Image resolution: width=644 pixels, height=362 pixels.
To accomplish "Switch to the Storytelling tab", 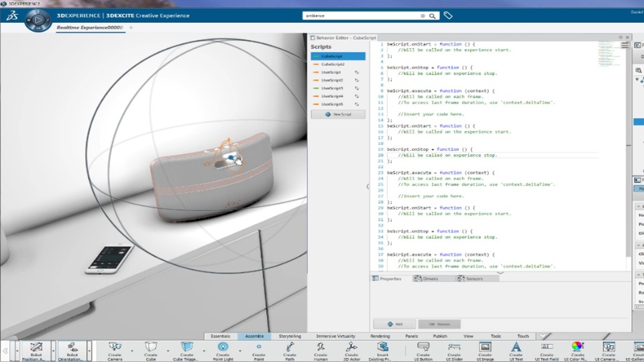I will 290,336.
